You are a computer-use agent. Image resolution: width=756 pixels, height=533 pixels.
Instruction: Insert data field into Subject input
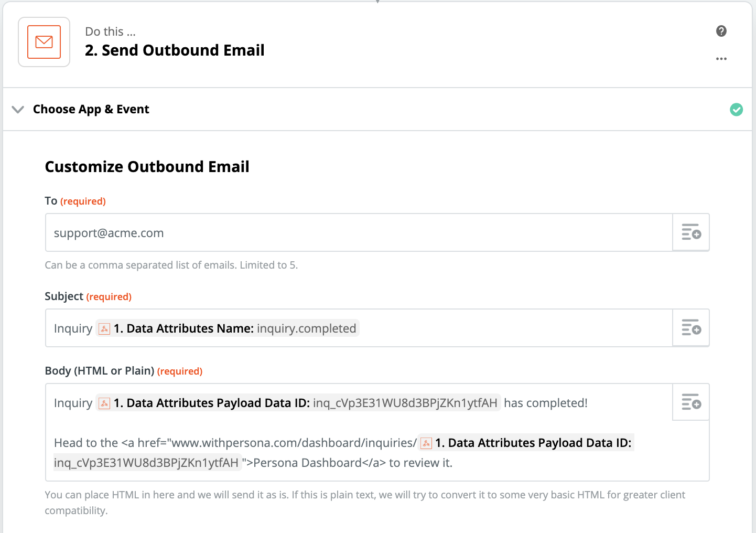click(691, 328)
